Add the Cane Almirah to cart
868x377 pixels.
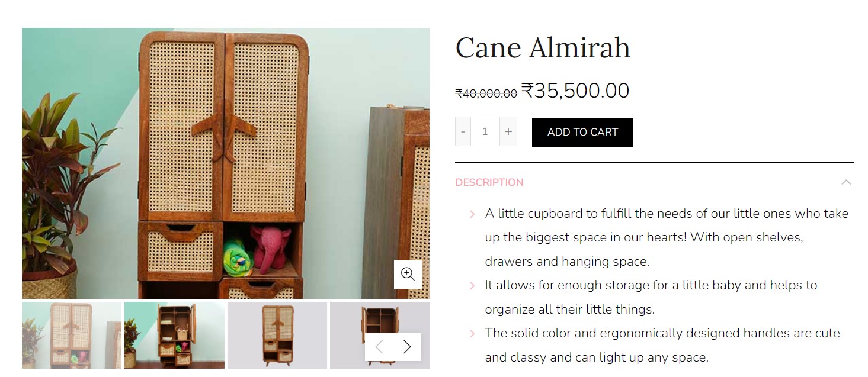(582, 132)
